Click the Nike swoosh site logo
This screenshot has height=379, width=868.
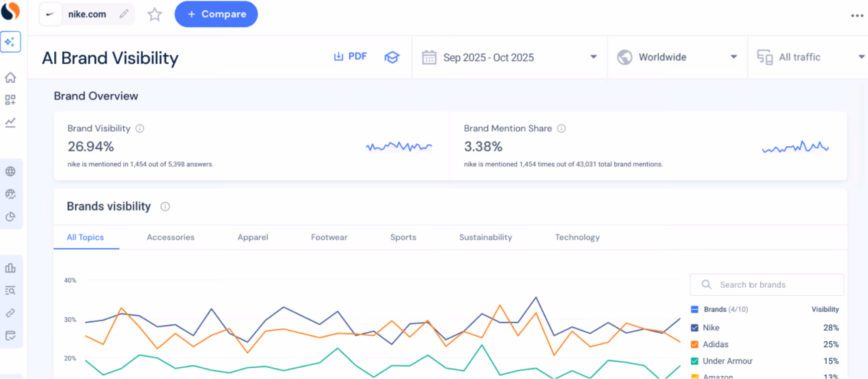[x=50, y=14]
